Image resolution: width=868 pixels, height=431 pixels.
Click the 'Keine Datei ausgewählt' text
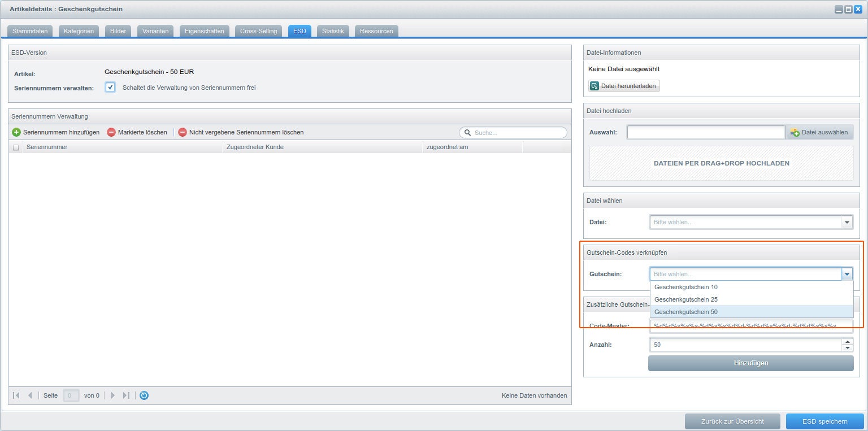tap(624, 69)
